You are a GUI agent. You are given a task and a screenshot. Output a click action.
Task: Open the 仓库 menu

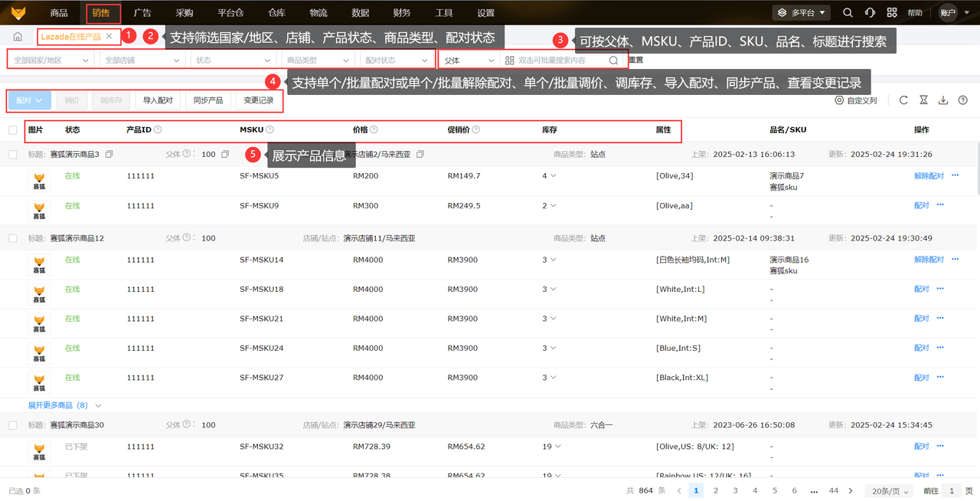(277, 13)
